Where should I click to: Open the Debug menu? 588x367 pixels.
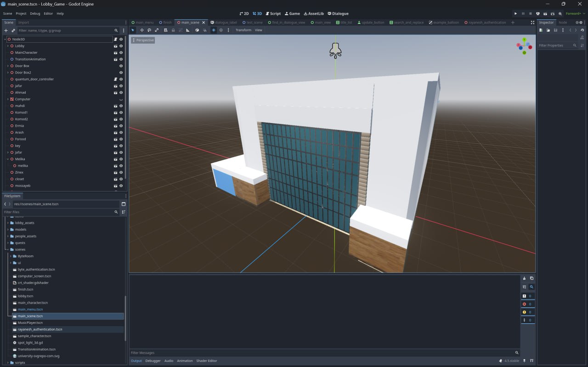point(35,14)
